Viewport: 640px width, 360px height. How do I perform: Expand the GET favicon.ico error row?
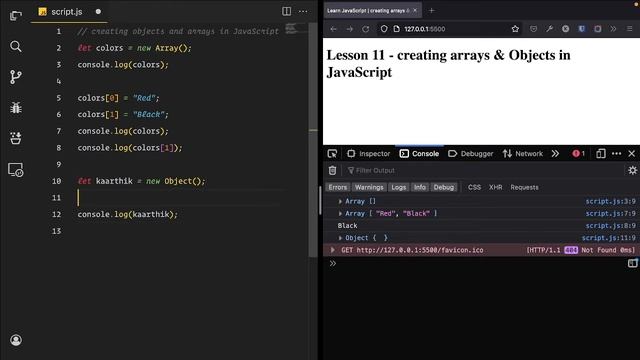tap(333, 250)
